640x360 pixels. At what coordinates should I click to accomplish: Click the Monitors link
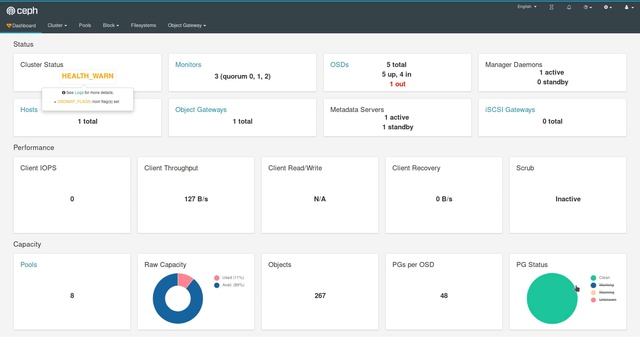tap(188, 64)
